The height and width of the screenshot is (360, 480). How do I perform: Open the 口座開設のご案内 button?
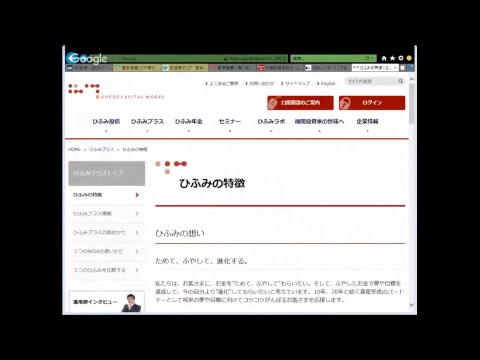pyautogui.click(x=300, y=103)
